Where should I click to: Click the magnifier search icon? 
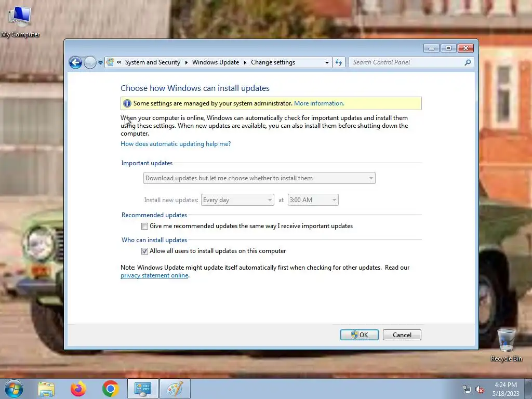[468, 62]
